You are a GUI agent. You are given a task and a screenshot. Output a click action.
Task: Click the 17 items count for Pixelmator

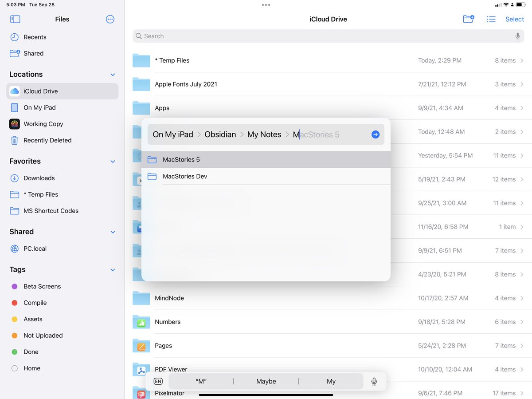504,393
